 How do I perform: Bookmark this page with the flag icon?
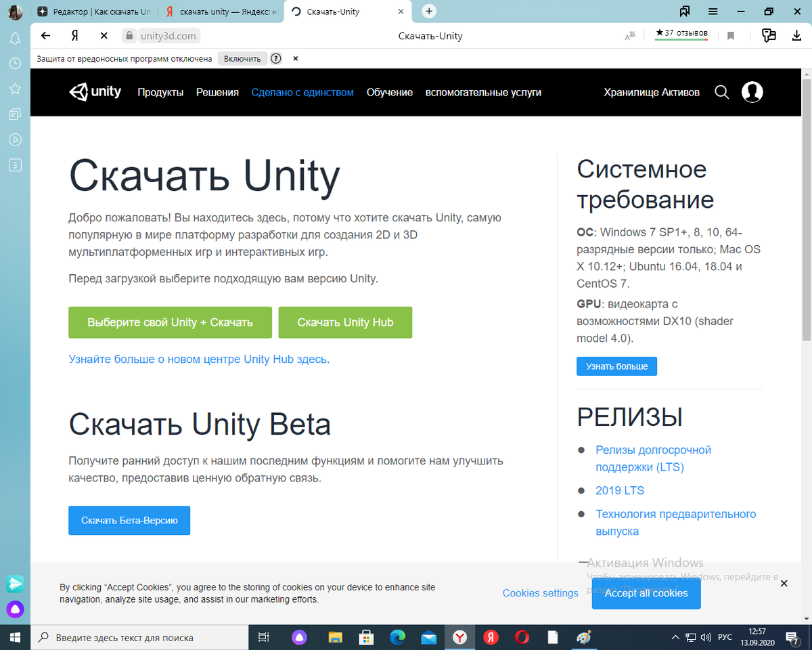731,36
